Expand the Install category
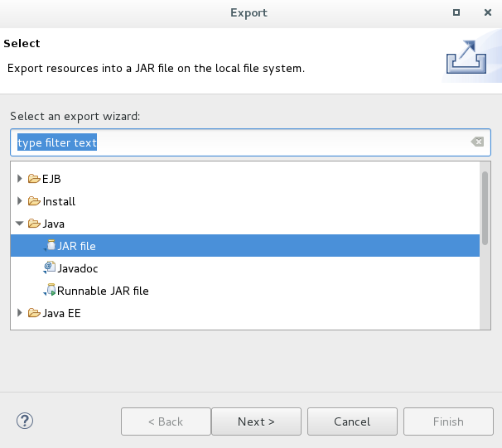Viewport: 502px width, 448px height. [x=20, y=201]
